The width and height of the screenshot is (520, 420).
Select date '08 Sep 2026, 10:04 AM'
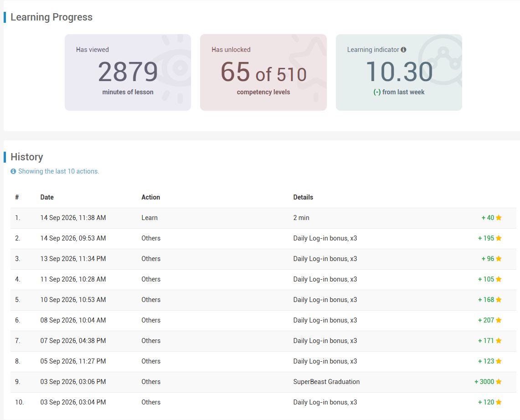[73, 321]
